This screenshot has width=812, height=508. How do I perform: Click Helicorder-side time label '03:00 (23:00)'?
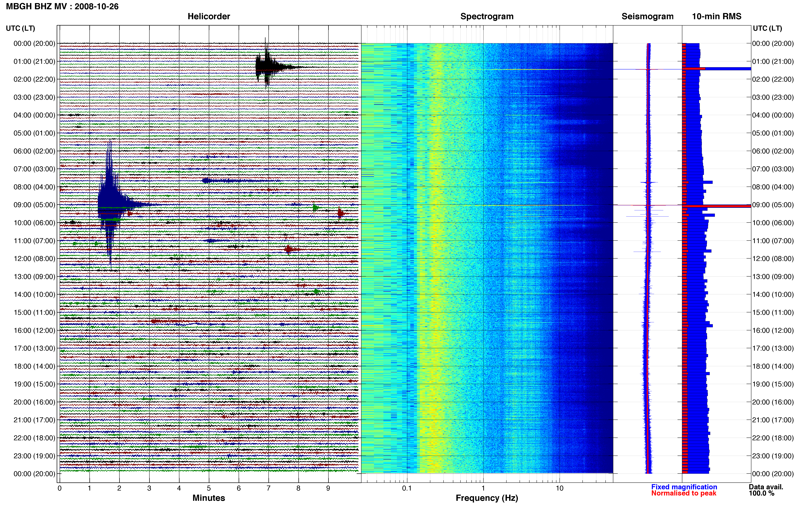tap(34, 97)
